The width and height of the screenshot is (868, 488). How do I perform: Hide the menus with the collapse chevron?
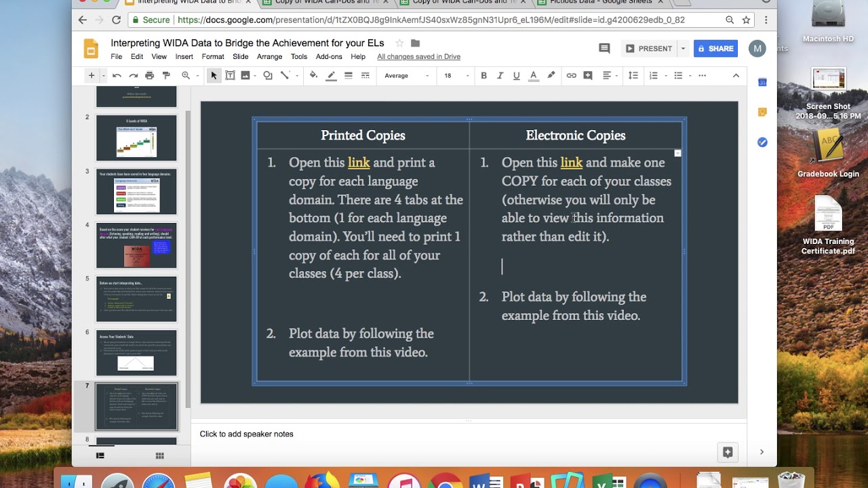(x=736, y=75)
